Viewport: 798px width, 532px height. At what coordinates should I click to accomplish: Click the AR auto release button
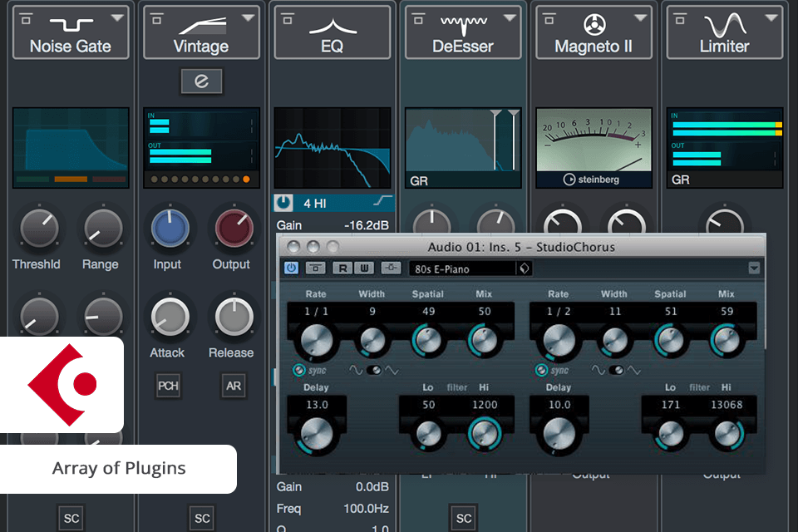point(234,386)
